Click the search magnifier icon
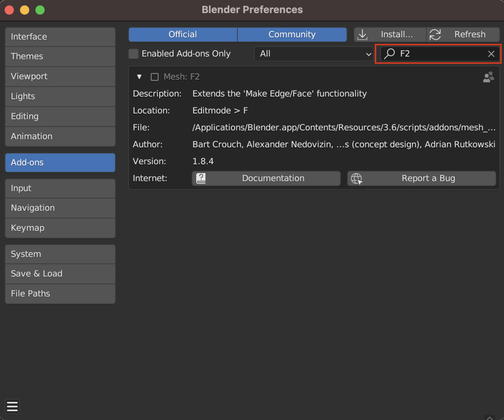504x420 pixels. 389,54
